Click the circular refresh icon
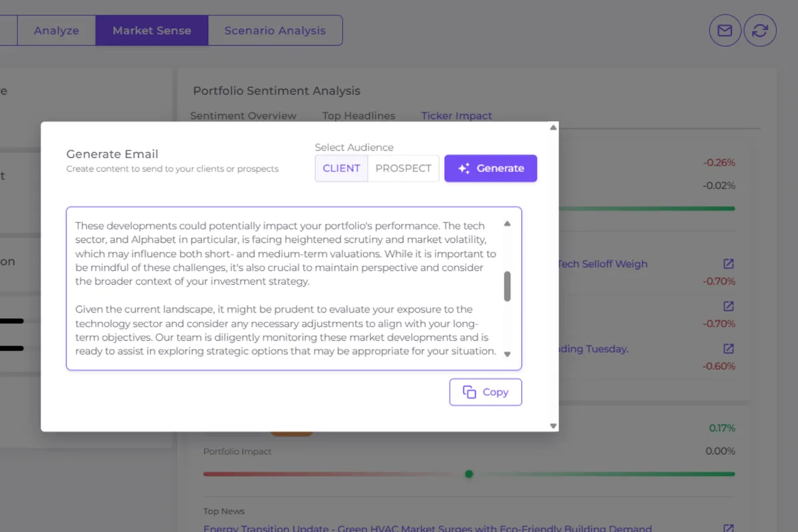 760,31
